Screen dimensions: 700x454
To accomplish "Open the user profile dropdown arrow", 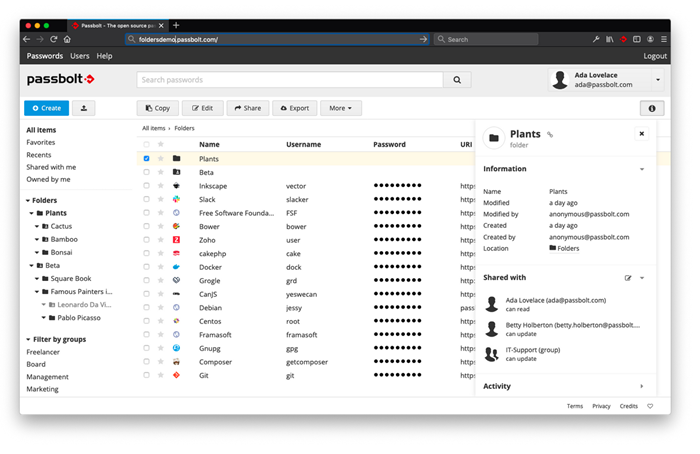I will tap(658, 80).
